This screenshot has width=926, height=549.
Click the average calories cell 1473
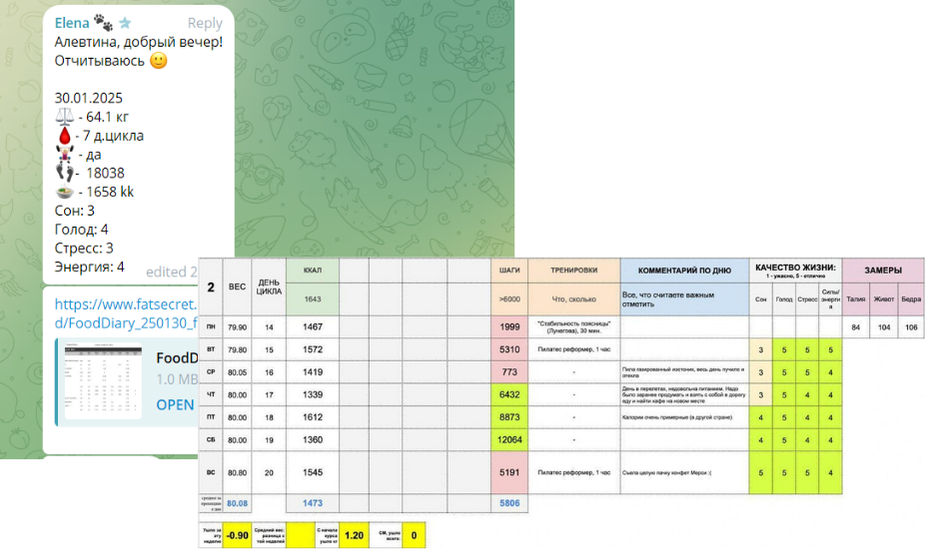click(x=314, y=504)
